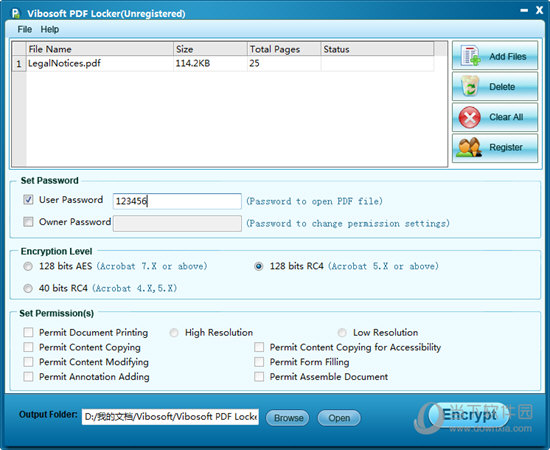Click the Delete button label
The image size is (550, 450).
pos(502,87)
